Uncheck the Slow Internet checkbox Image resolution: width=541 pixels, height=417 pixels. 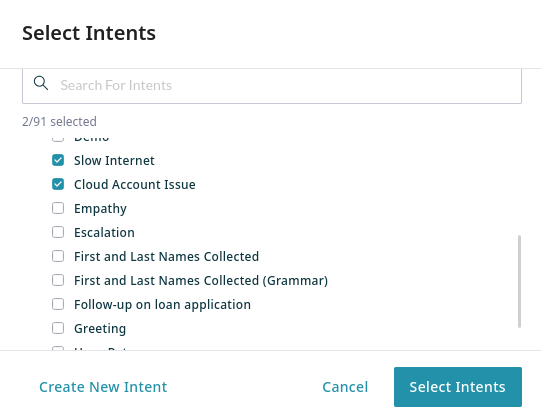58,160
